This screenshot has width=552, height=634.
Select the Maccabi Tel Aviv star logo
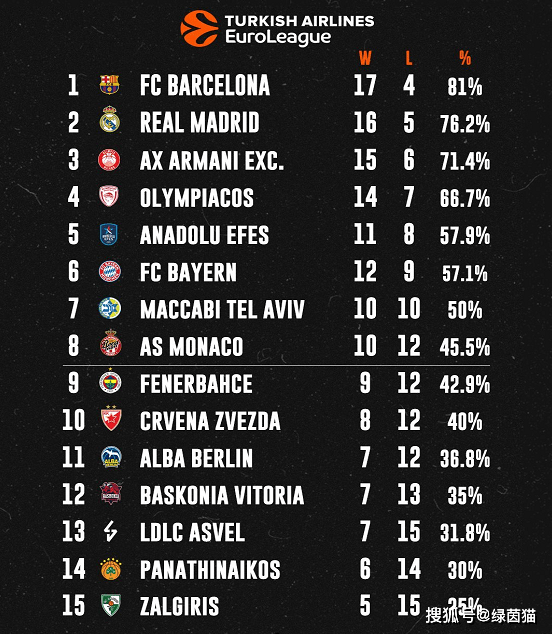110,308
